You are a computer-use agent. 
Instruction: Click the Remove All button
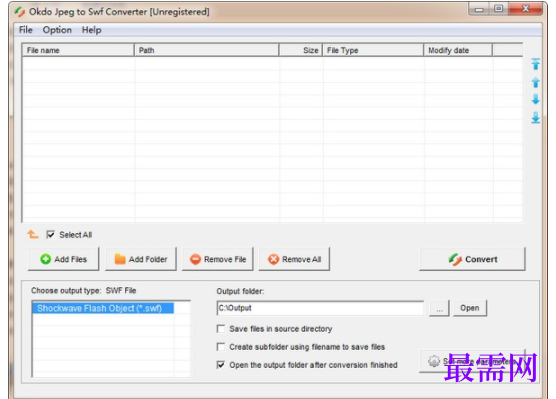(x=294, y=259)
